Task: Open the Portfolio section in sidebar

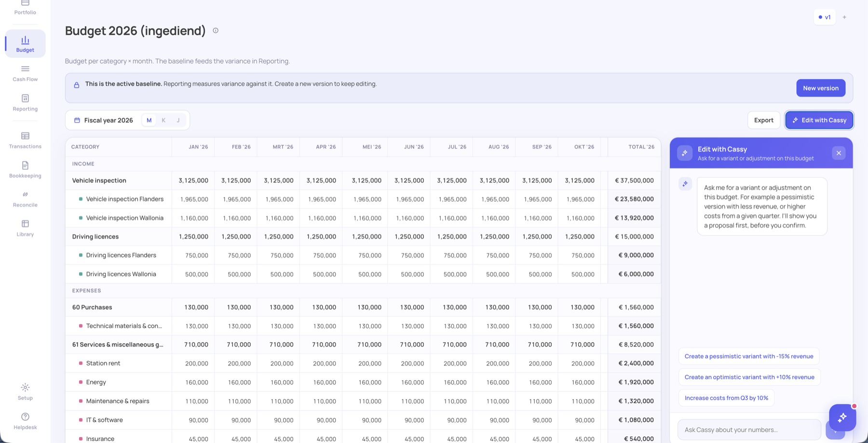Action: [25, 8]
